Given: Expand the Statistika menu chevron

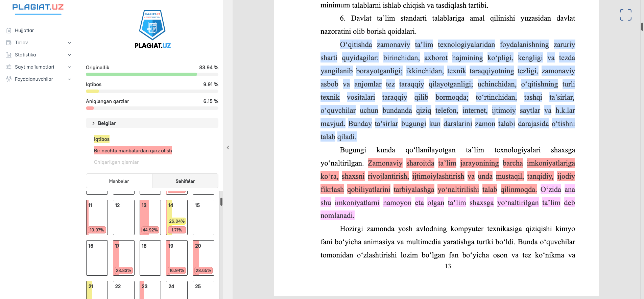Looking at the screenshot, I should tap(69, 55).
